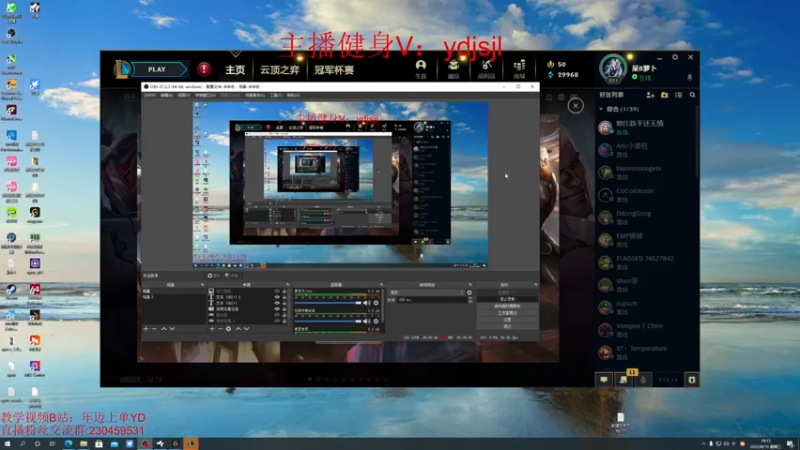The height and width of the screenshot is (450, 800).
Task: Toggle the voice microphone icon
Action: (643, 380)
